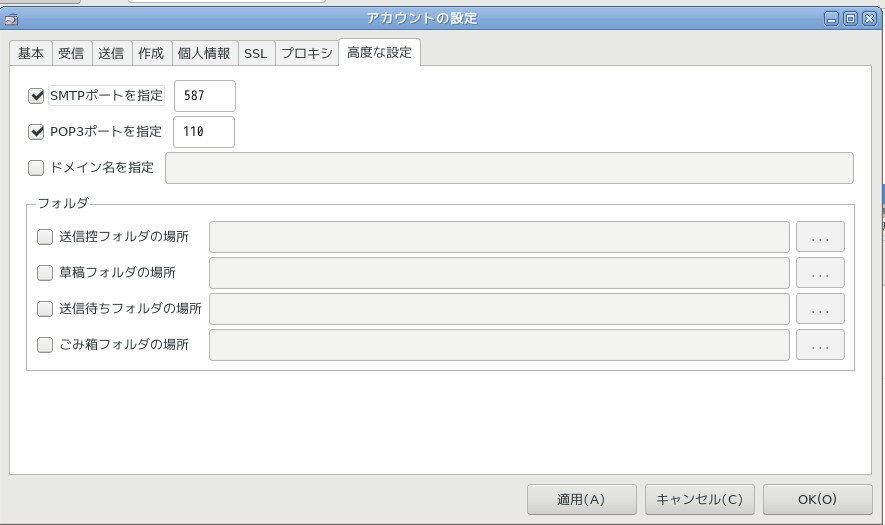The image size is (885, 525).
Task: Go to the 個人情報 tab
Action: coord(203,54)
